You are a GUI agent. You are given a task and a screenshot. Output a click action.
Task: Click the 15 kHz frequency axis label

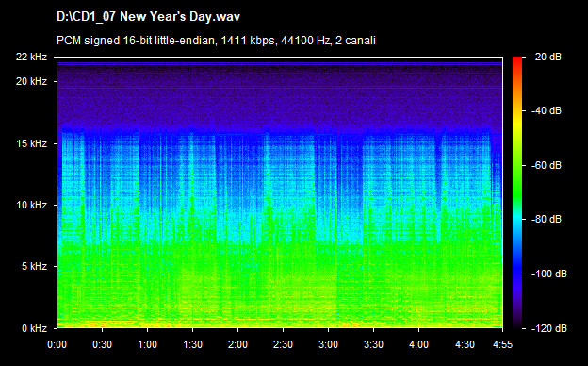(31, 143)
